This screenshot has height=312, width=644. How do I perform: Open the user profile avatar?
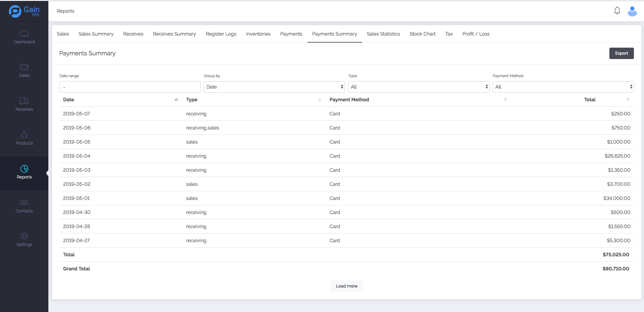[x=632, y=11]
